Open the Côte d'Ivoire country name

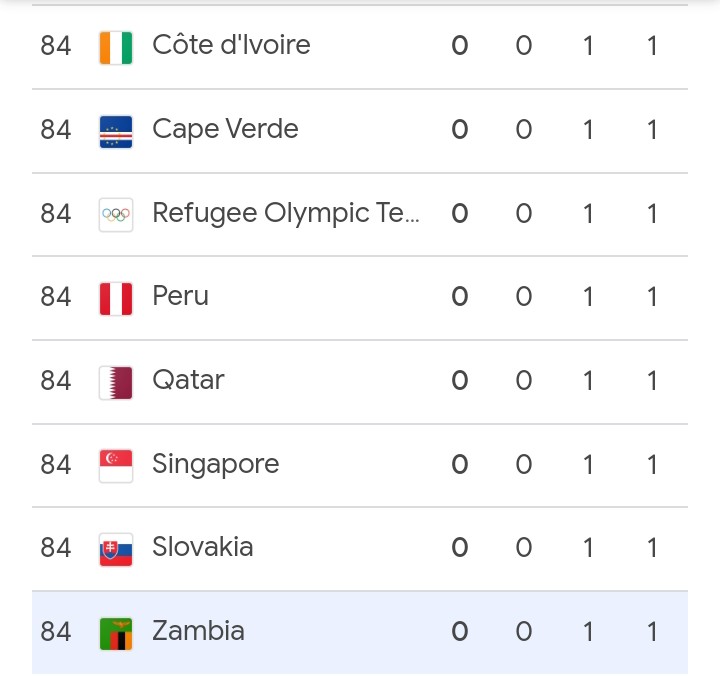click(231, 45)
